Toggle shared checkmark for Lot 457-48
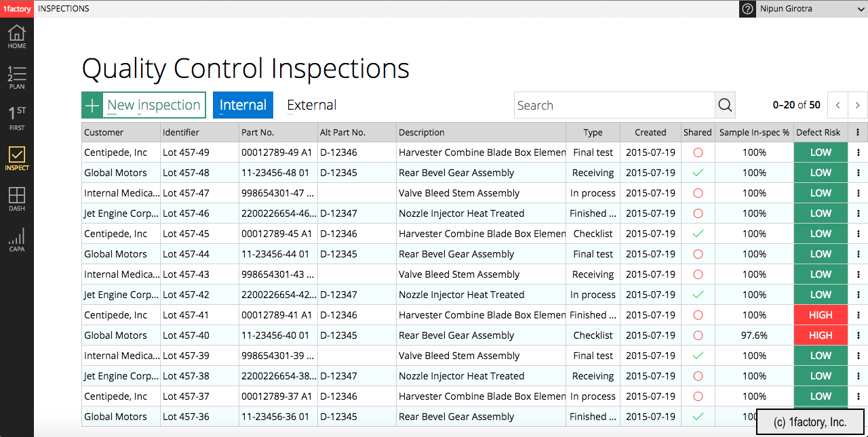The height and width of the screenshot is (437, 868). point(698,173)
